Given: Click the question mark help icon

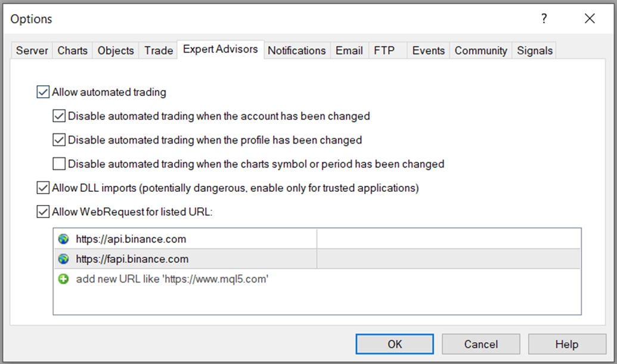Looking at the screenshot, I should coord(544,19).
